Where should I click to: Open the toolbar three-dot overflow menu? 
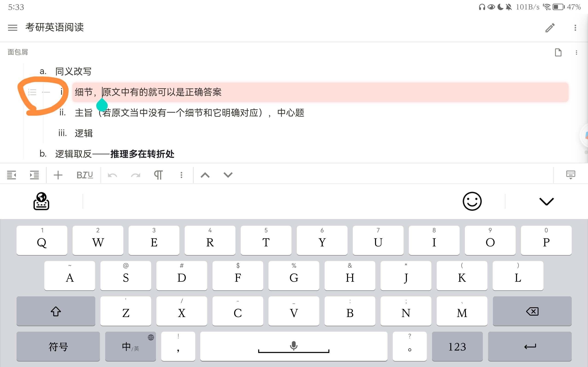pyautogui.click(x=181, y=175)
